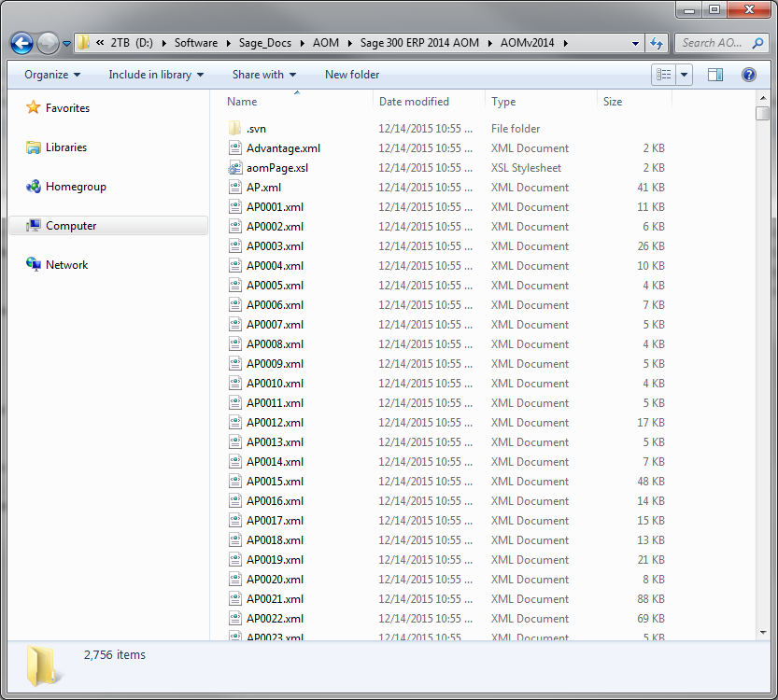Screen dimensions: 778x700
Task: Expand the arrow after AOM breadcrumb
Action: click(350, 43)
